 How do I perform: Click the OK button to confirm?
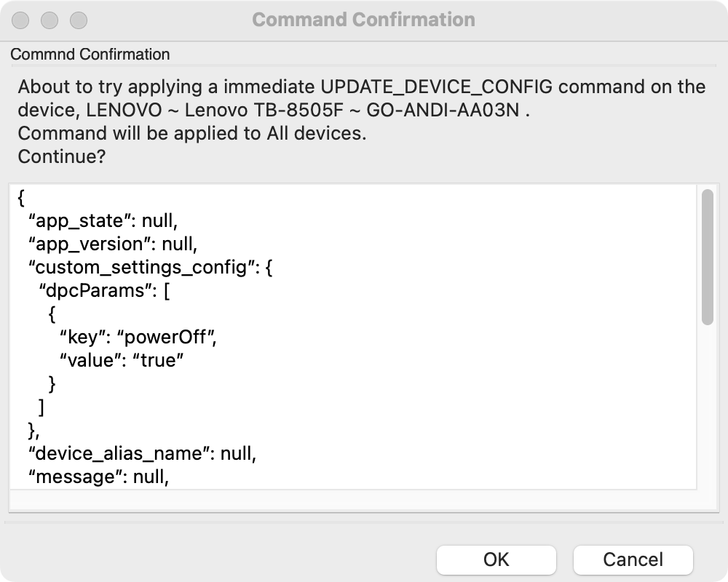point(496,559)
